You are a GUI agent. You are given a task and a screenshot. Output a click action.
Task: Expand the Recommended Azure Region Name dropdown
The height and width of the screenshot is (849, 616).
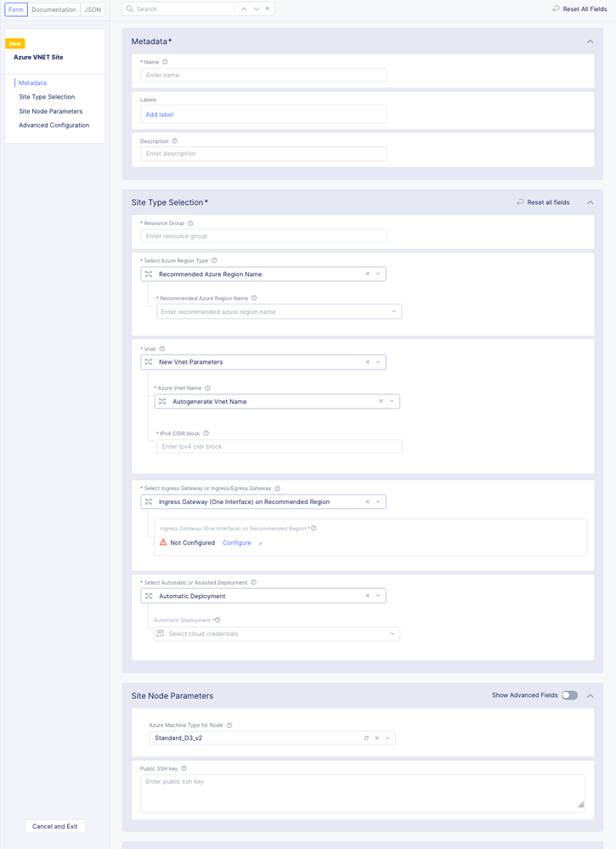coord(393,312)
